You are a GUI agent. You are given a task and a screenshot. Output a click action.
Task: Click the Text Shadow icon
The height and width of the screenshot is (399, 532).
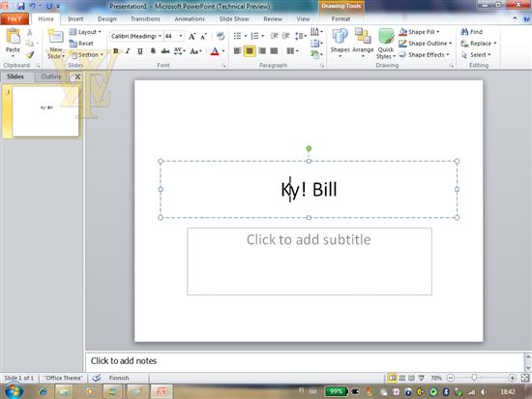(x=153, y=51)
